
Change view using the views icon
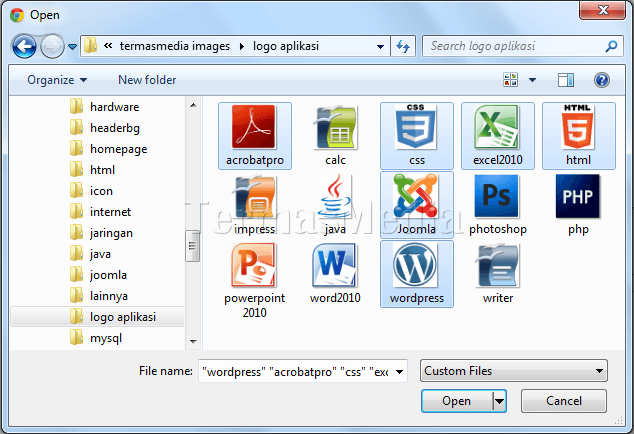coord(510,80)
